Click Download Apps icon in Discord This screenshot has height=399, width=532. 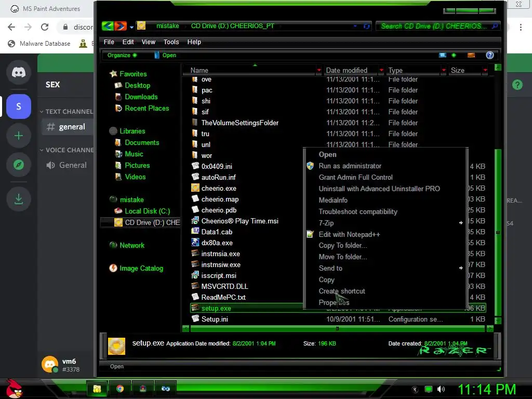click(x=19, y=199)
